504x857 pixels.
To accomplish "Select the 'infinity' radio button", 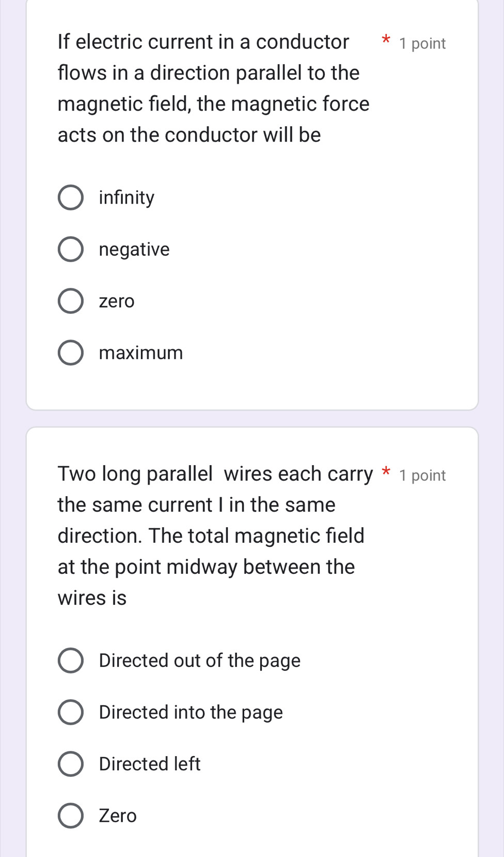I will 70,197.
